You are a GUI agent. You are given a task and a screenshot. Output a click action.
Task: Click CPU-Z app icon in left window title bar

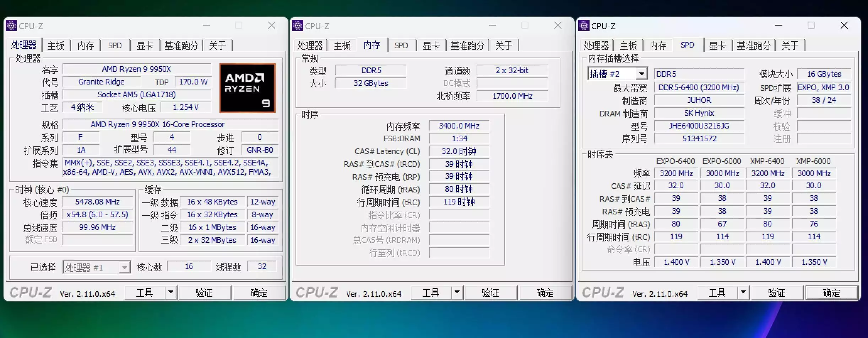11,26
